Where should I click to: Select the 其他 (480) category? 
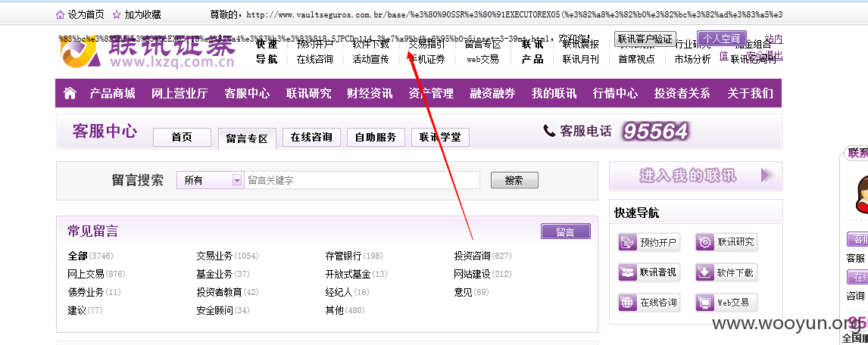(x=345, y=310)
